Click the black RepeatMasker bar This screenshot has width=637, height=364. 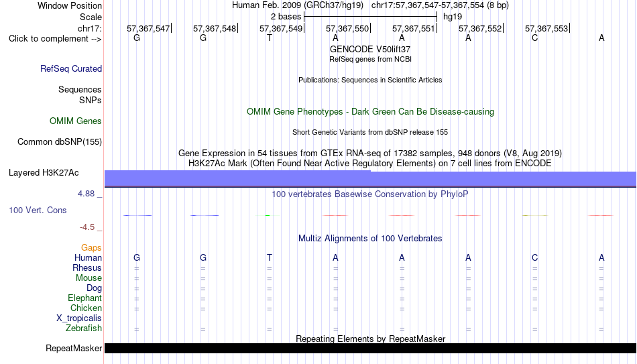(370, 348)
